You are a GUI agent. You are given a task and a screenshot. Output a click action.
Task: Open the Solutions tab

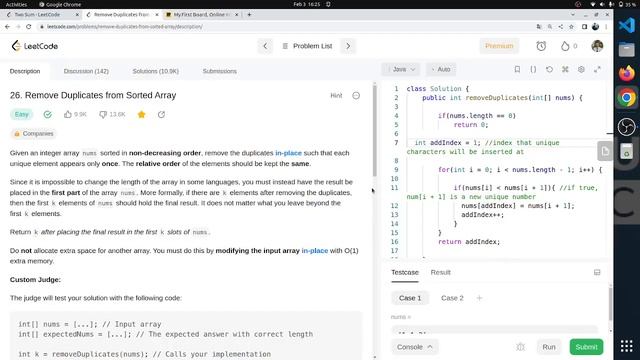pyautogui.click(x=156, y=71)
